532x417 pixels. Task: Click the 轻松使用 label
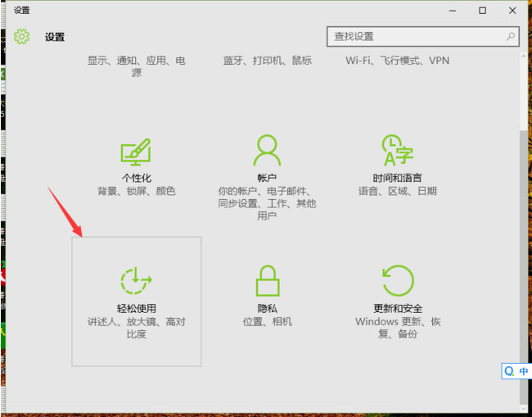pyautogui.click(x=137, y=308)
